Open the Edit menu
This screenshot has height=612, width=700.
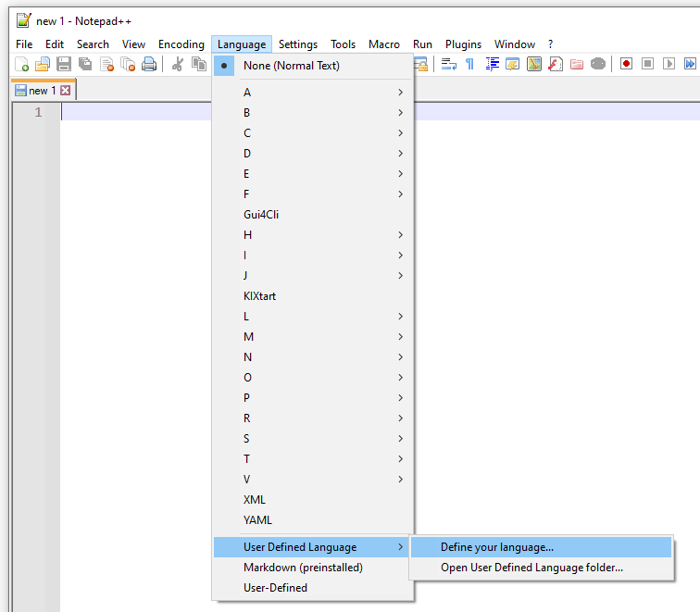pyautogui.click(x=55, y=44)
